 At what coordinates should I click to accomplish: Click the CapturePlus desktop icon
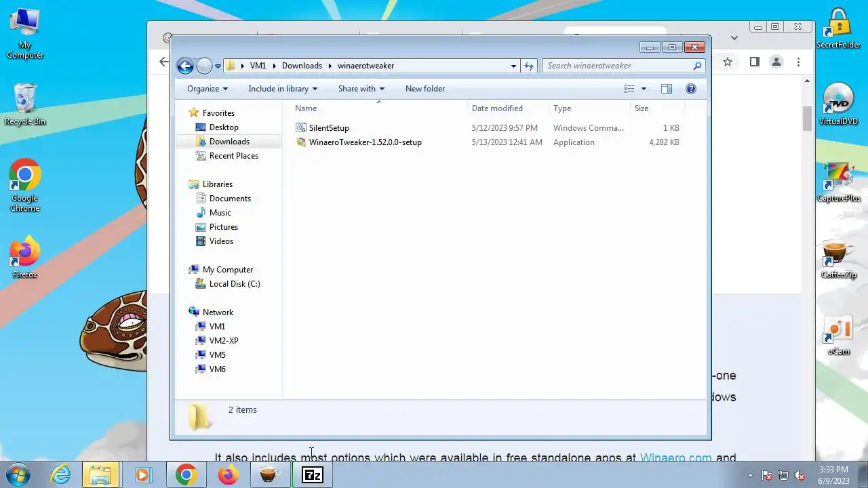pos(838,182)
